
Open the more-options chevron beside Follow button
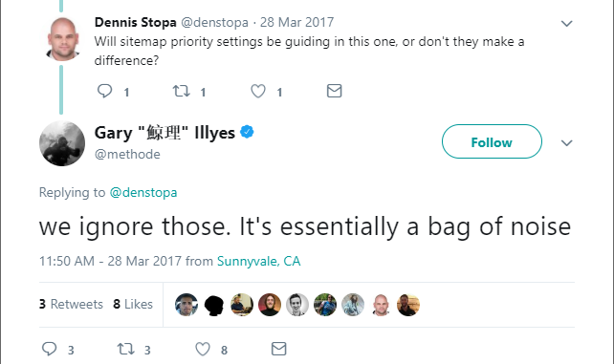click(566, 142)
